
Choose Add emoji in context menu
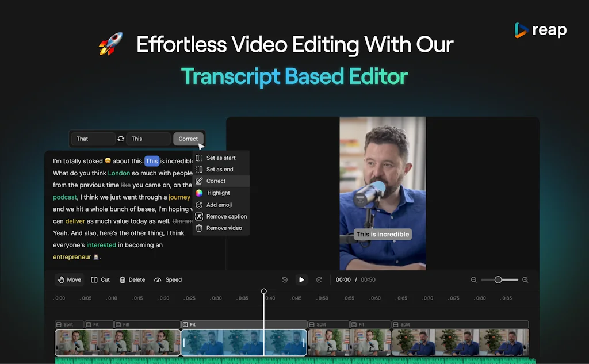pos(219,205)
